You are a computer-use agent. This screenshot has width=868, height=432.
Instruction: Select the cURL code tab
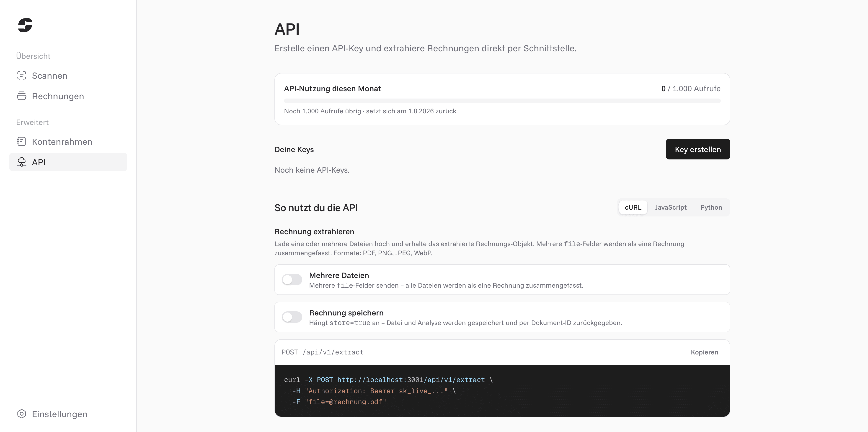[633, 207]
